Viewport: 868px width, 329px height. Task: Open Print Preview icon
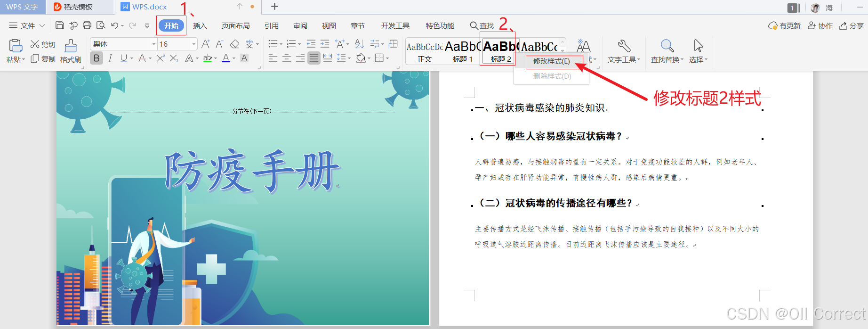(x=101, y=25)
